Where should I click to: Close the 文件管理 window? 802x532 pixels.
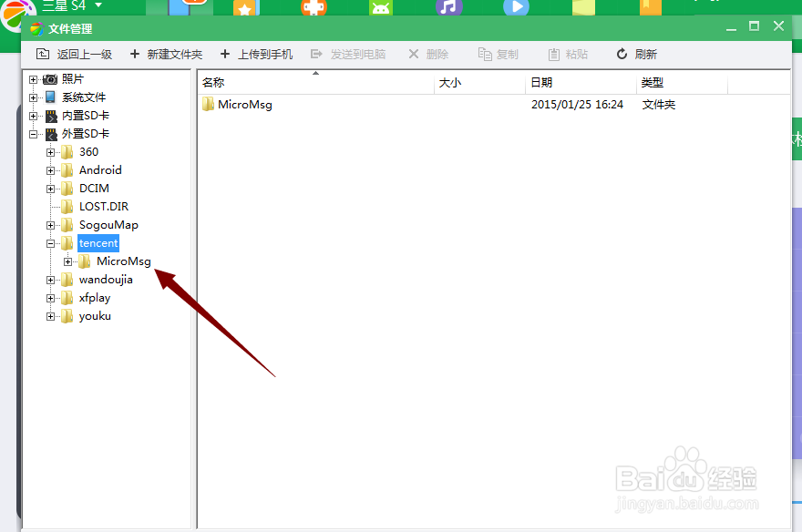click(778, 26)
